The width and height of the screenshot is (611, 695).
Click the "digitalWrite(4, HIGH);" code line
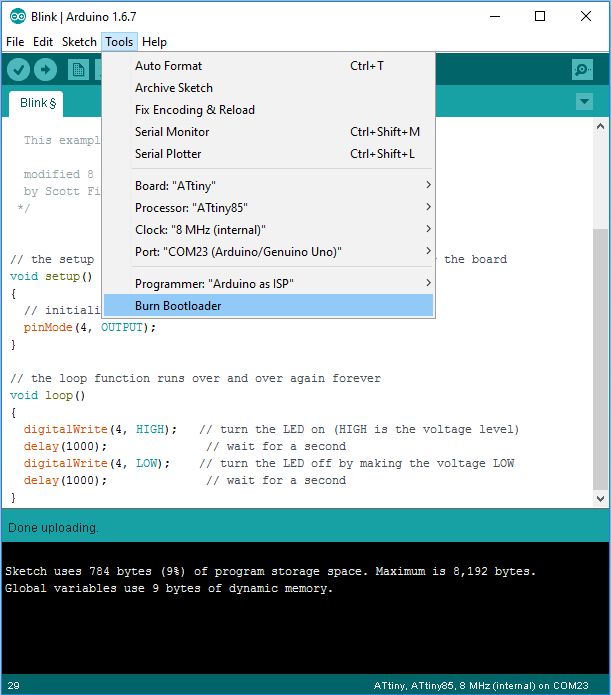click(100, 429)
